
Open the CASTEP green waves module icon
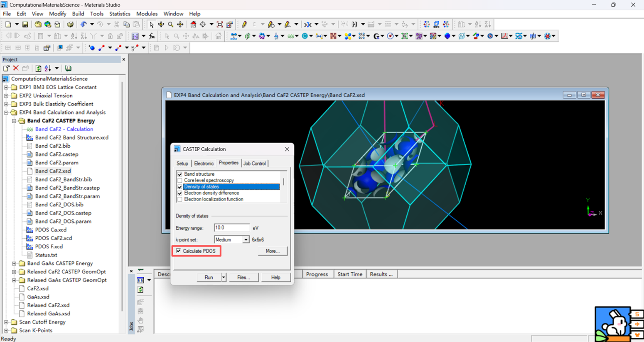[291, 36]
